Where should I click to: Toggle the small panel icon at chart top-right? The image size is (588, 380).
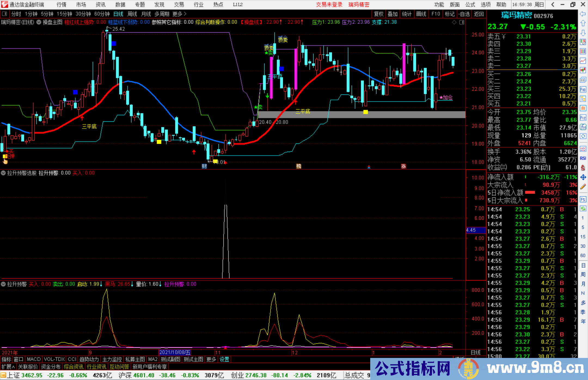point(462,22)
